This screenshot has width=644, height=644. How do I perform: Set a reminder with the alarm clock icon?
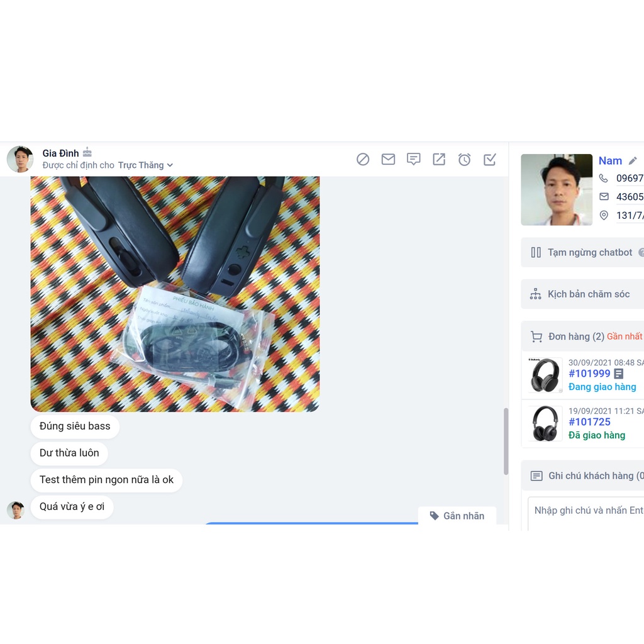(464, 159)
